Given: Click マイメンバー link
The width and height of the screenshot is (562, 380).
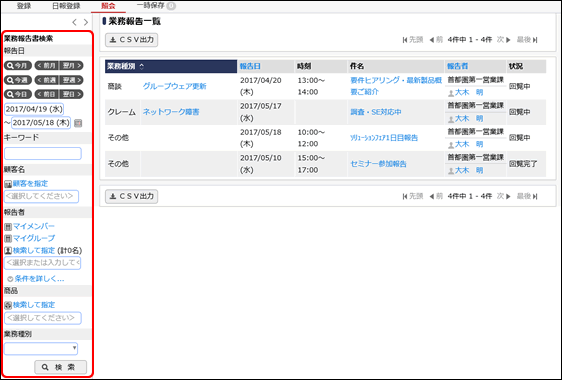Looking at the screenshot, I should pyautogui.click(x=34, y=226).
